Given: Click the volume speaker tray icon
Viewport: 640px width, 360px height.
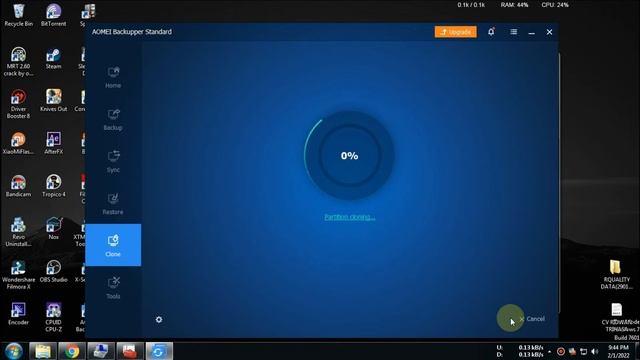Looking at the screenshot, I should [x=595, y=351].
